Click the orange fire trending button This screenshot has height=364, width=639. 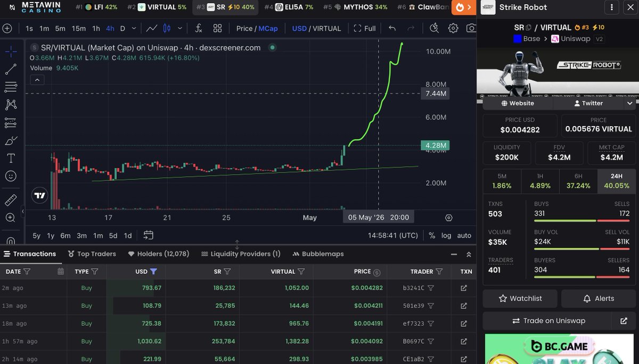[463, 7]
